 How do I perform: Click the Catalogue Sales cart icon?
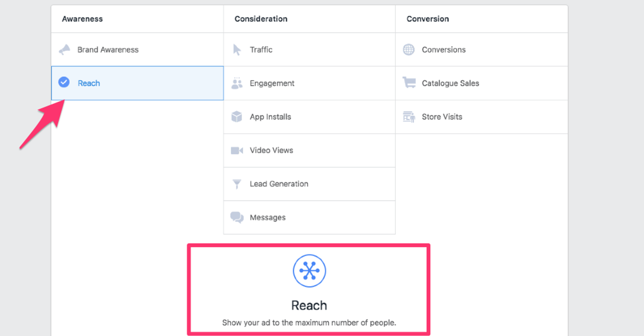tap(409, 83)
